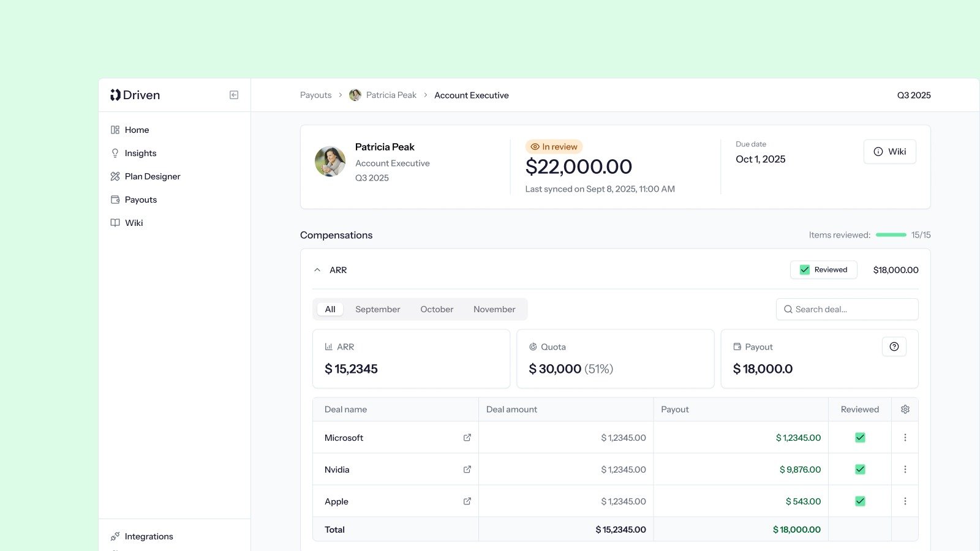Select the Insights icon in the sidebar
Screen dimensions: 980x551
click(x=115, y=153)
